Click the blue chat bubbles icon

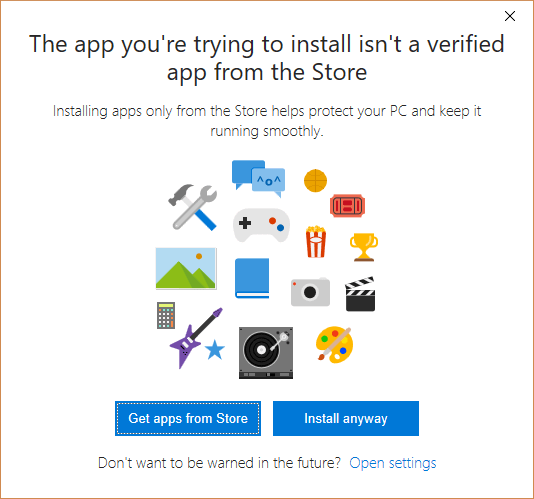coord(258,178)
